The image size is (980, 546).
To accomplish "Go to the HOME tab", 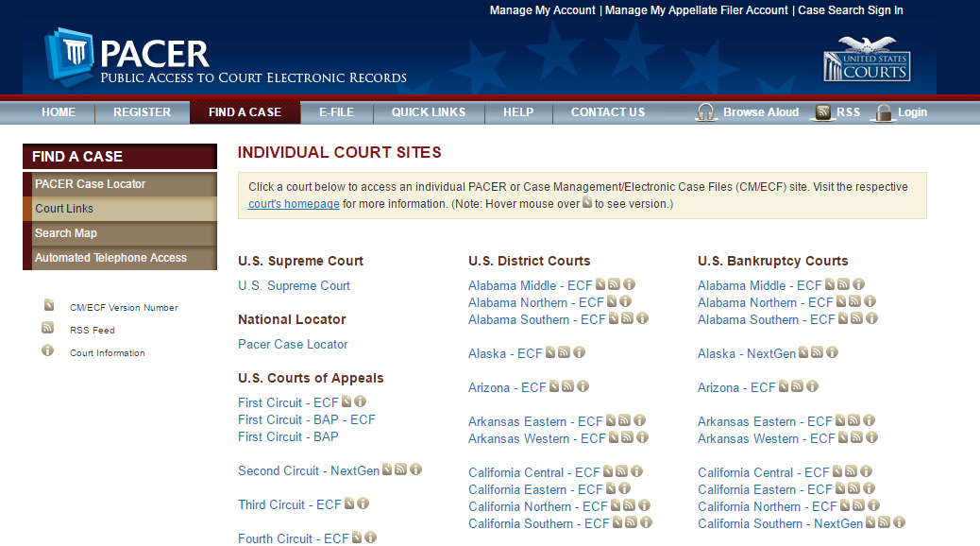I will (x=59, y=112).
